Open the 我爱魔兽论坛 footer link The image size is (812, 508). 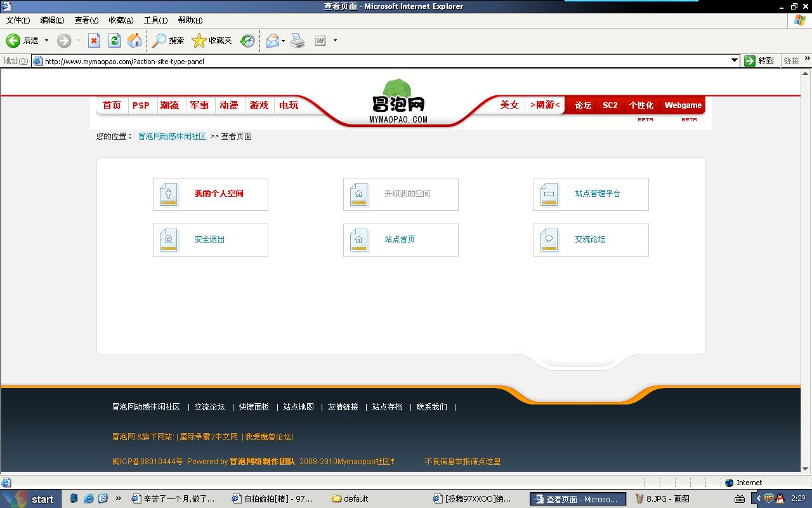coord(268,437)
